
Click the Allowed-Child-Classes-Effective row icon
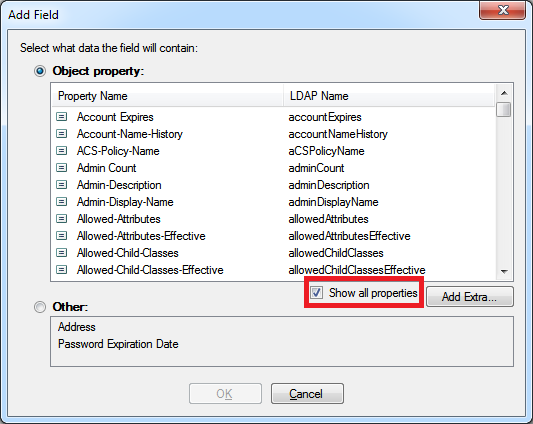61,270
